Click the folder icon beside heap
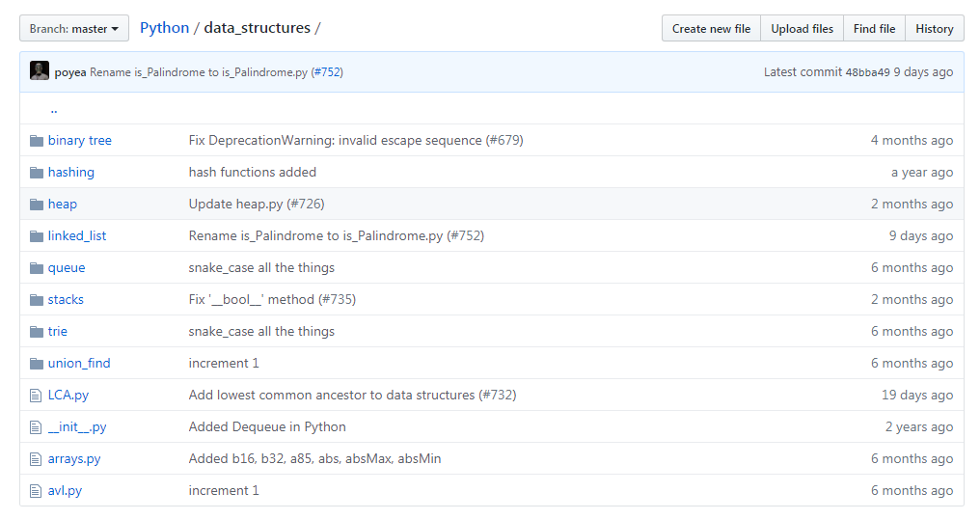The width and height of the screenshot is (980, 520). (x=37, y=205)
